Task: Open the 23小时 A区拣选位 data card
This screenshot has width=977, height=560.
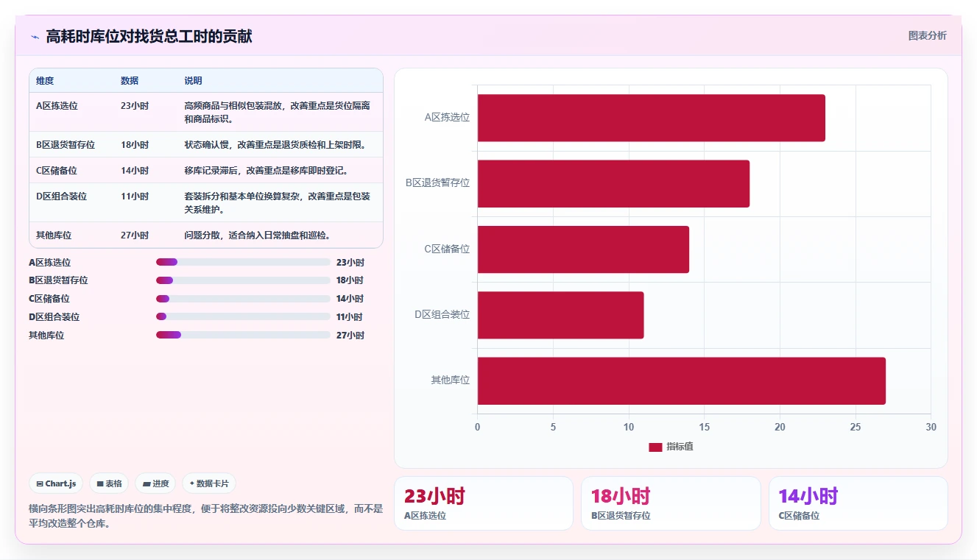Action: pos(484,503)
